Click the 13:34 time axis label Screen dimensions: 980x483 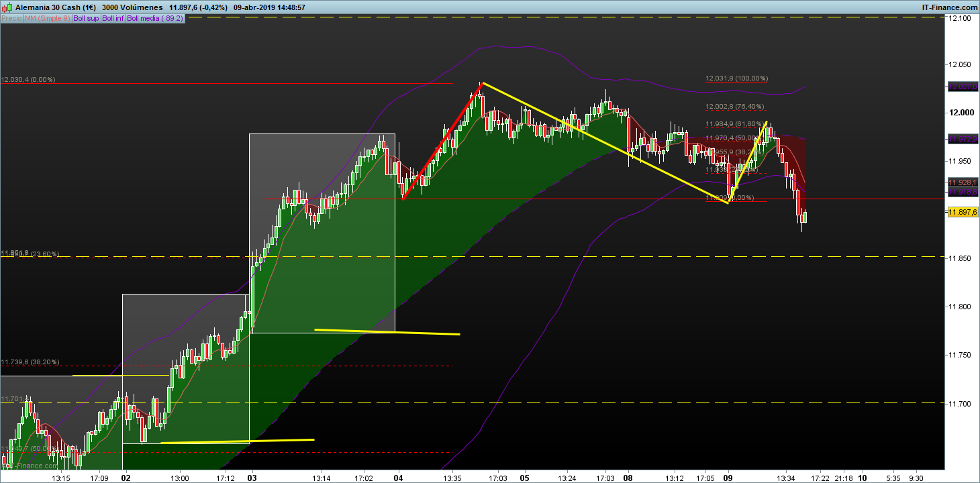(786, 478)
